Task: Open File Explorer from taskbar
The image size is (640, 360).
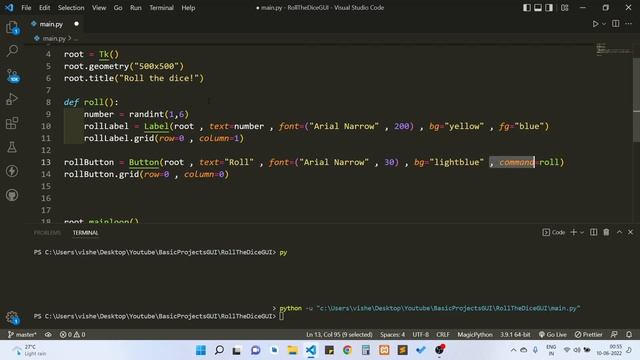Action: click(x=293, y=350)
